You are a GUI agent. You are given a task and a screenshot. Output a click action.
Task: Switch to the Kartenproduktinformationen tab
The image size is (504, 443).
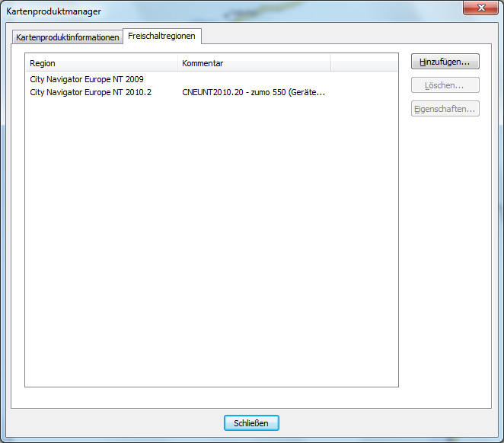tap(68, 37)
